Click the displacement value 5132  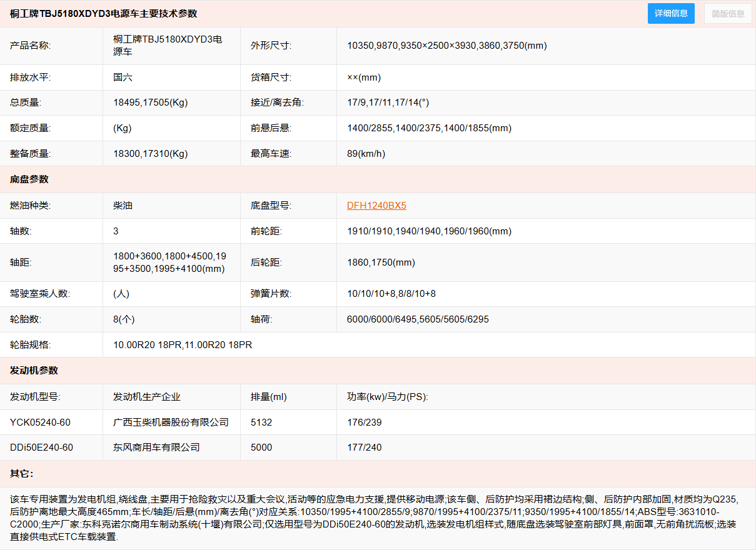(x=261, y=422)
